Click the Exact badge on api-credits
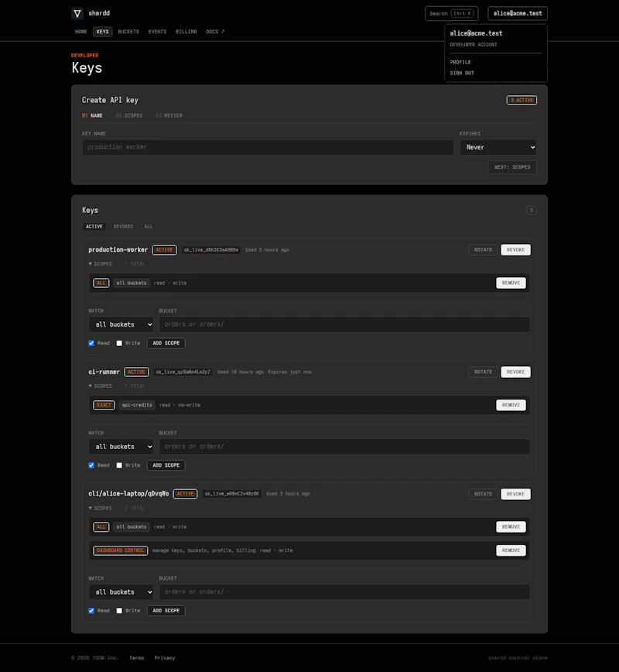The height and width of the screenshot is (672, 619). 104,405
